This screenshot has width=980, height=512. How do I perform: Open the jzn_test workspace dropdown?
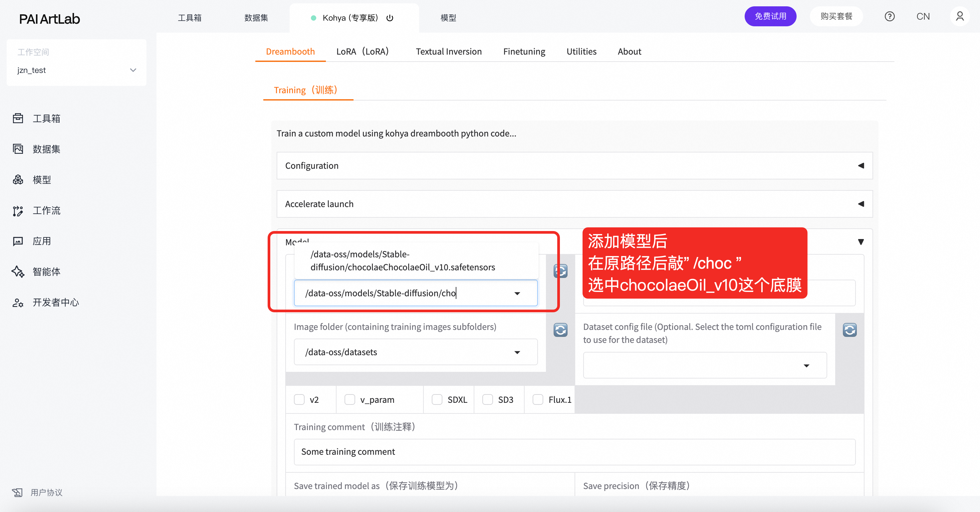pos(76,70)
